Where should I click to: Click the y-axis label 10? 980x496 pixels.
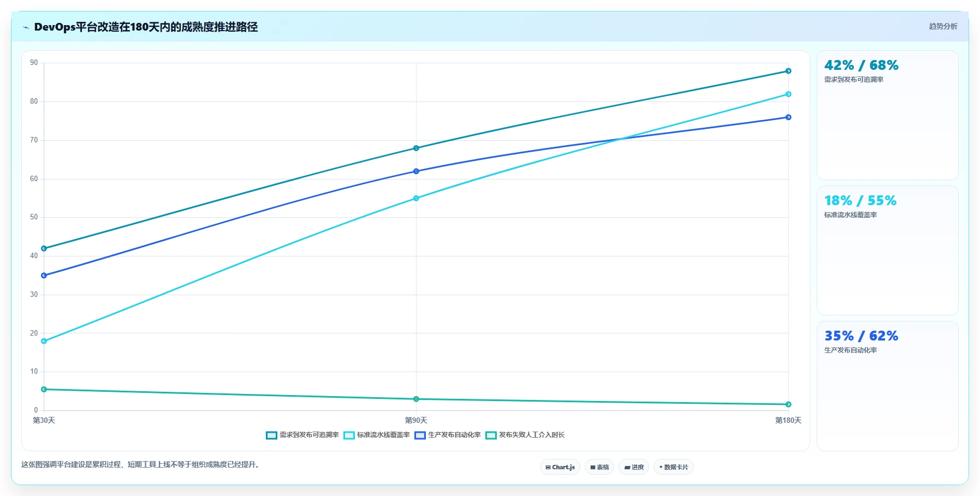[34, 372]
